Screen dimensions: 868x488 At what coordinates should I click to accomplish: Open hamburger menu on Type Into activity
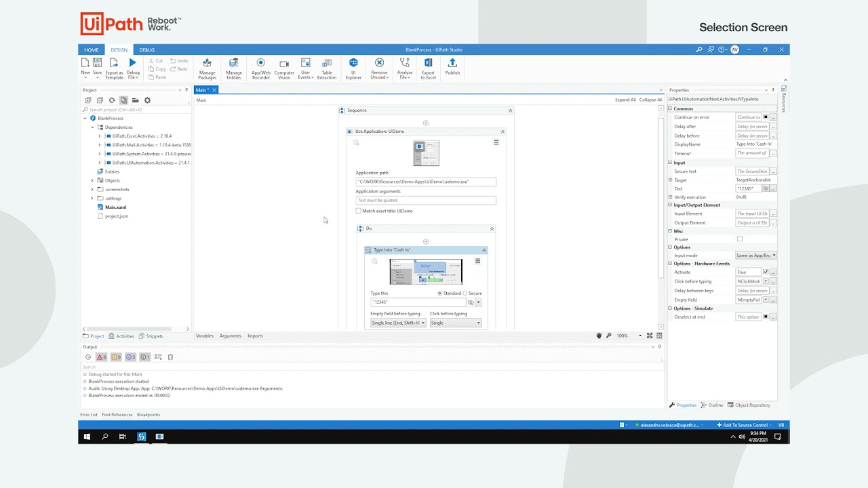tap(477, 261)
